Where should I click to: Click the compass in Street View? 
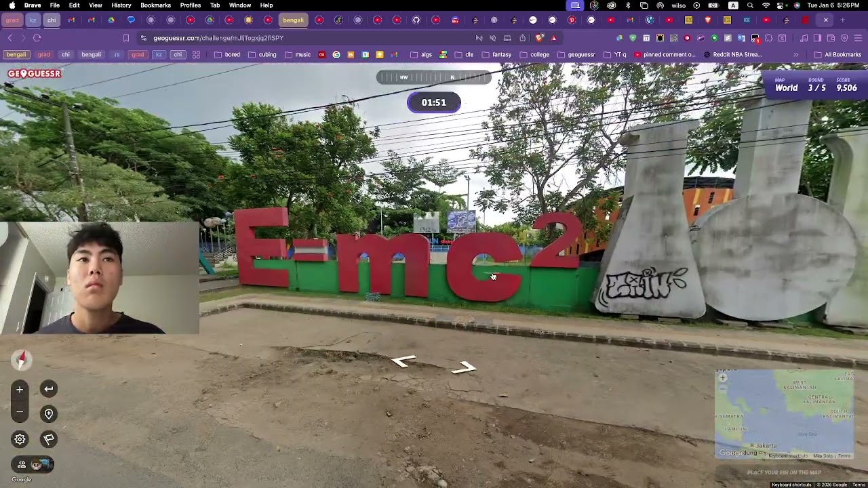click(x=21, y=360)
